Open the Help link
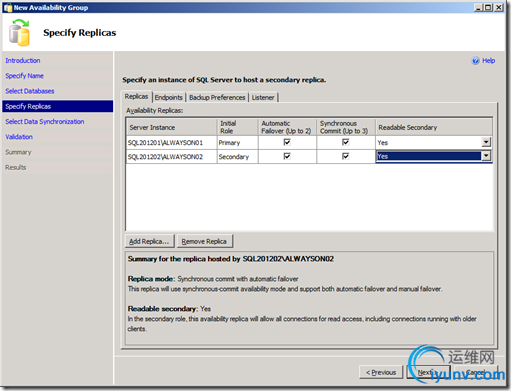 pyautogui.click(x=488, y=61)
